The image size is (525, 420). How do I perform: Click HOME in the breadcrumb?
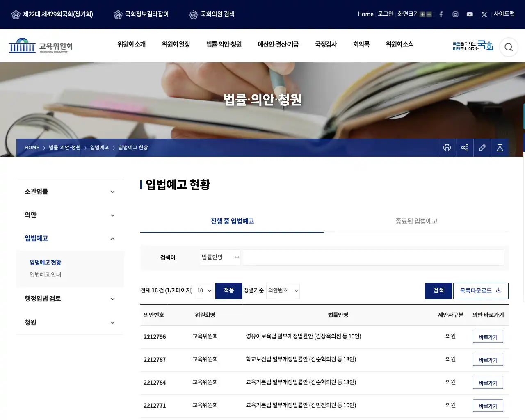tap(32, 148)
